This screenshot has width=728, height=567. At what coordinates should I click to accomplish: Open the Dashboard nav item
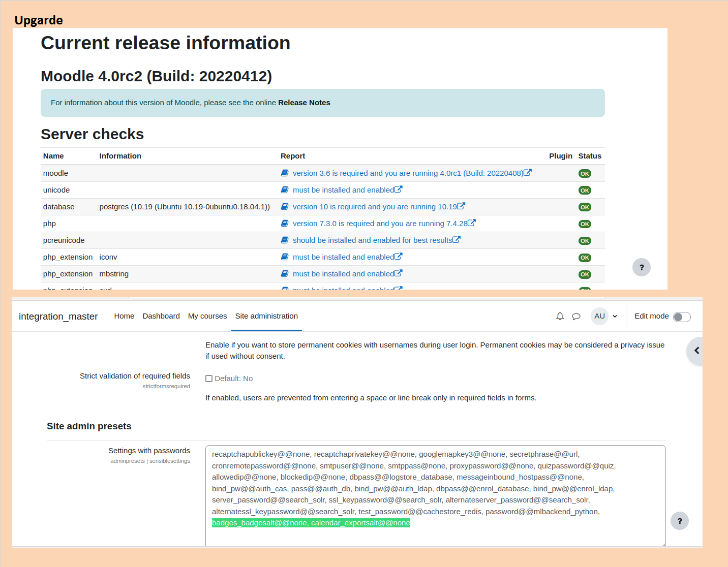pos(161,316)
